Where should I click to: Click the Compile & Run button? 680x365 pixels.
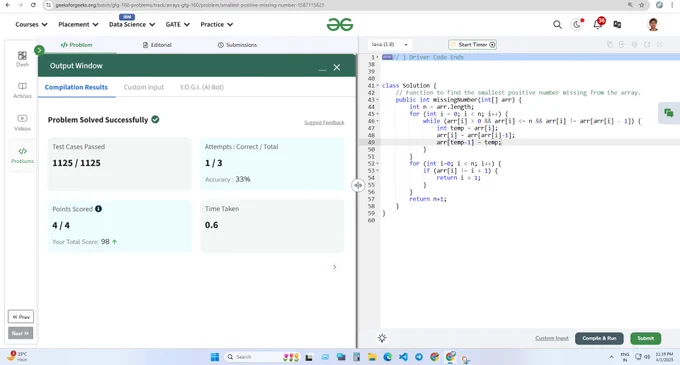click(x=599, y=338)
